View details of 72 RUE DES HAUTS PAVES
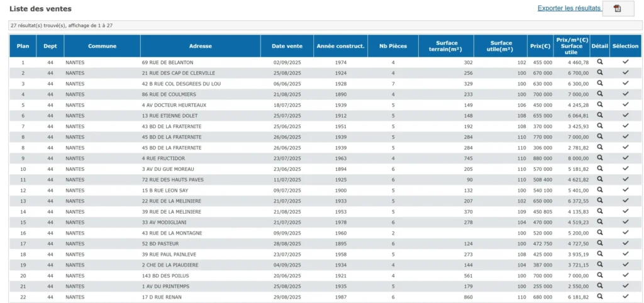This screenshot has height=303, width=644. (x=600, y=179)
